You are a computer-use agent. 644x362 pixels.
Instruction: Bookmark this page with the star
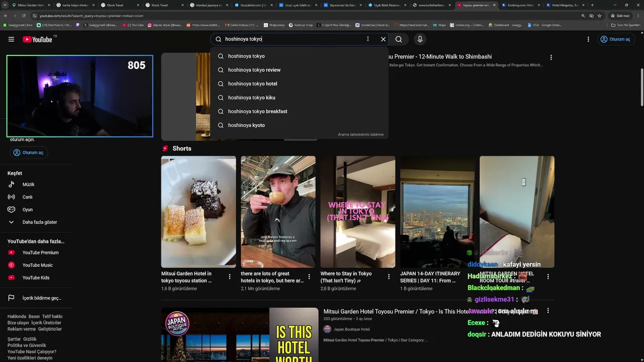(x=600, y=16)
